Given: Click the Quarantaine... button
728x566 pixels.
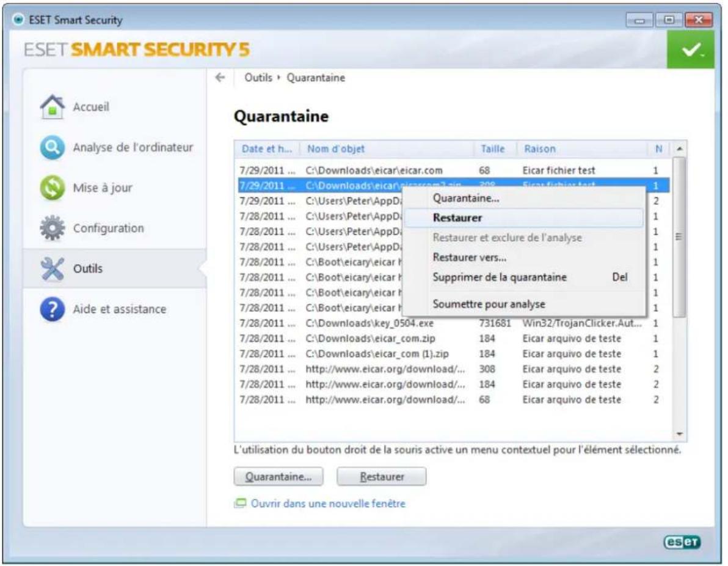Looking at the screenshot, I should tap(278, 477).
